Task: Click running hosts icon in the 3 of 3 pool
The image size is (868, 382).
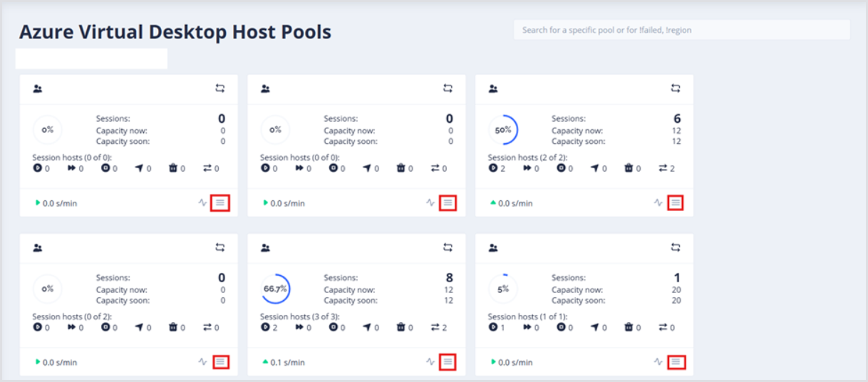Action: [265, 327]
